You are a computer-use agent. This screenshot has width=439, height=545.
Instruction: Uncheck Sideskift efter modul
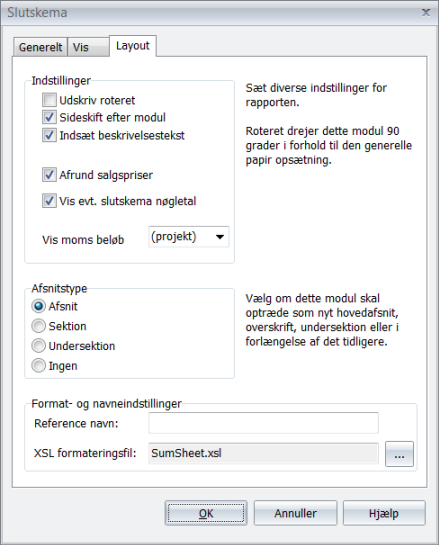pyautogui.click(x=49, y=117)
